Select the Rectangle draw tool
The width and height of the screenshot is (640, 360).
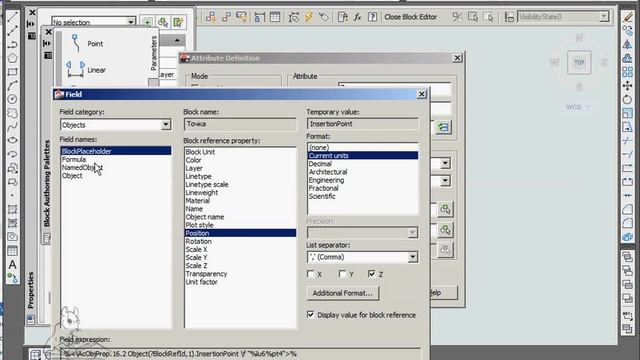pyautogui.click(x=12, y=72)
